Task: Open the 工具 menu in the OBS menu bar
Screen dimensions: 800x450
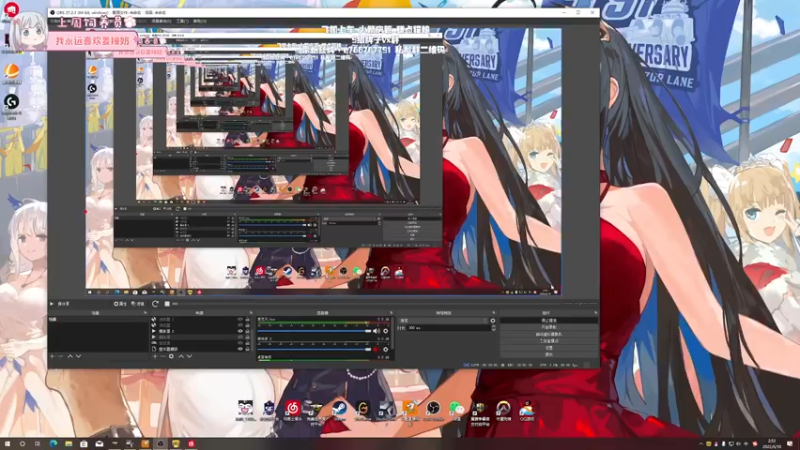Action: [182, 21]
